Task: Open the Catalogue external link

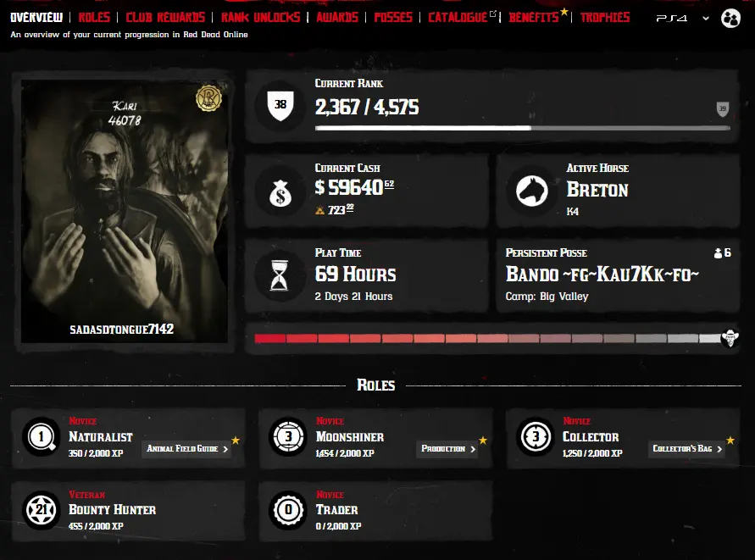Action: [x=462, y=17]
